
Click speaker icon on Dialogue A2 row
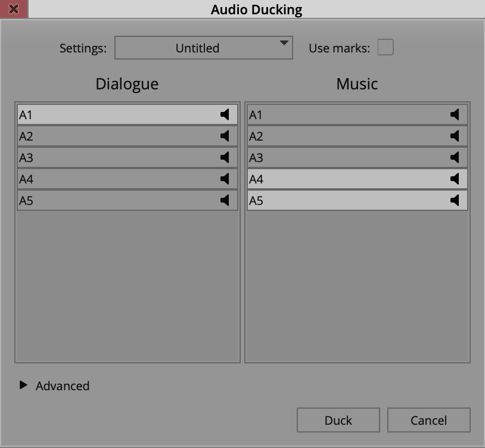point(225,136)
